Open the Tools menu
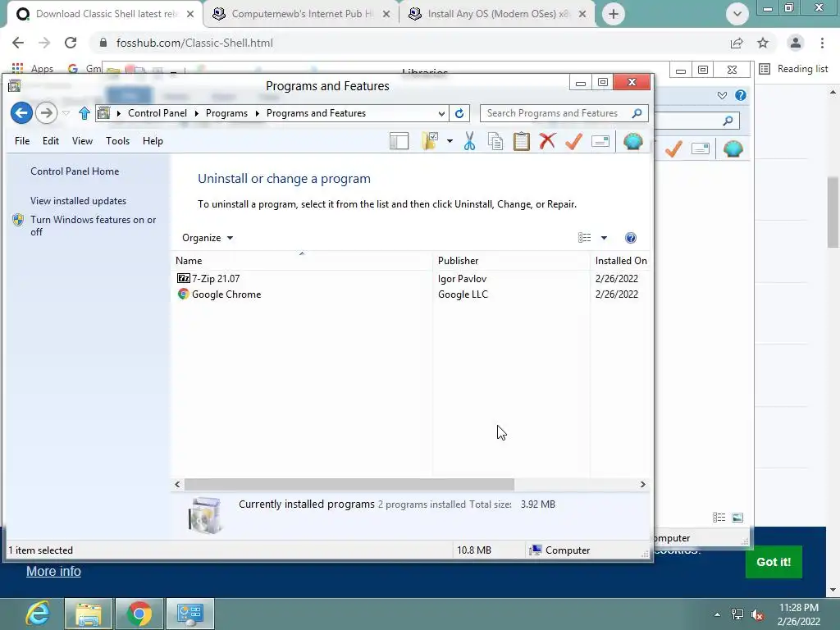Viewport: 840px width, 630px height. click(x=117, y=141)
